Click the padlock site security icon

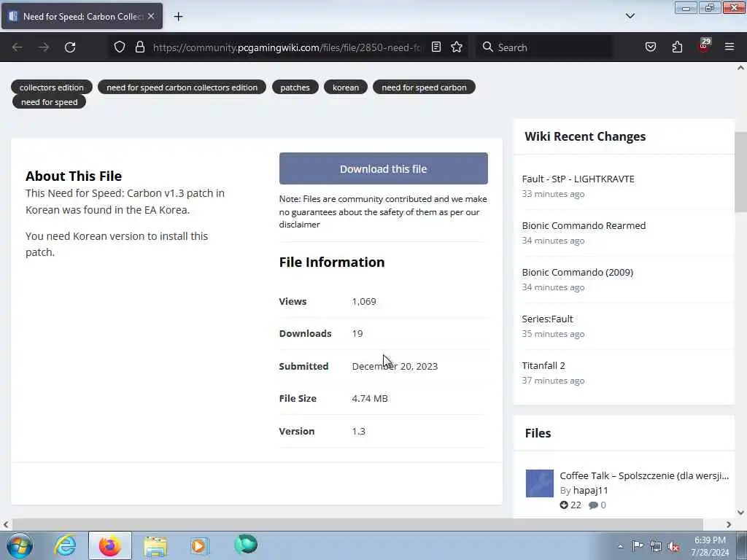click(x=139, y=47)
